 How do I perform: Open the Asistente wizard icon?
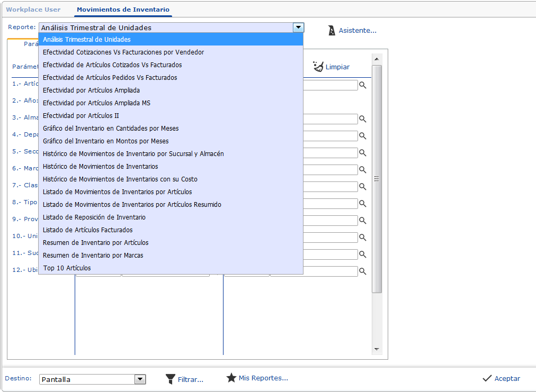pos(332,30)
